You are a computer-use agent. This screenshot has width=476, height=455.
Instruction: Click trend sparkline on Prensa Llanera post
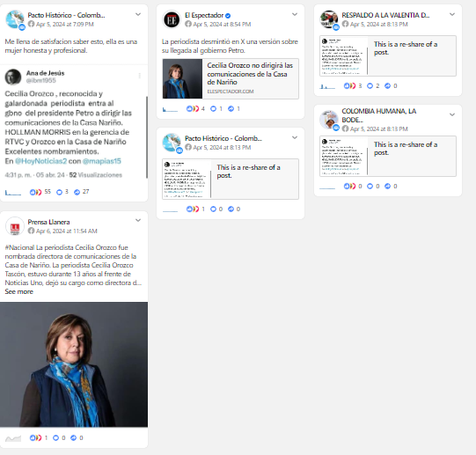[13, 438]
